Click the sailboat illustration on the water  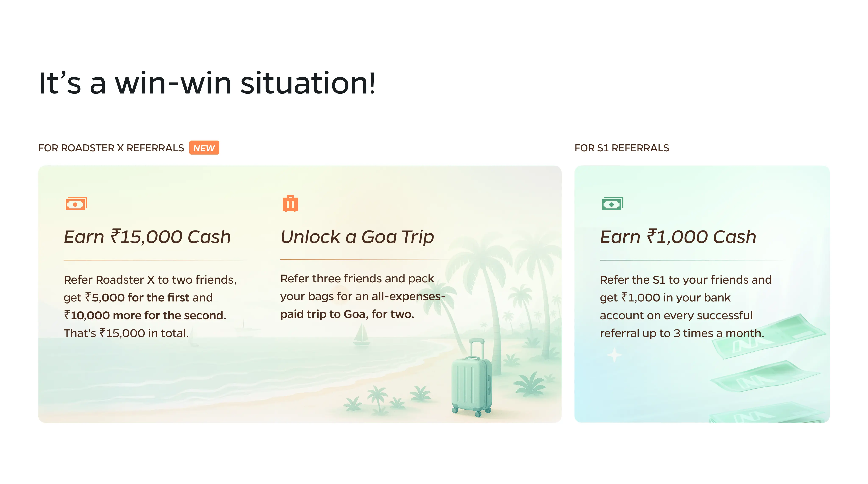pos(361,335)
